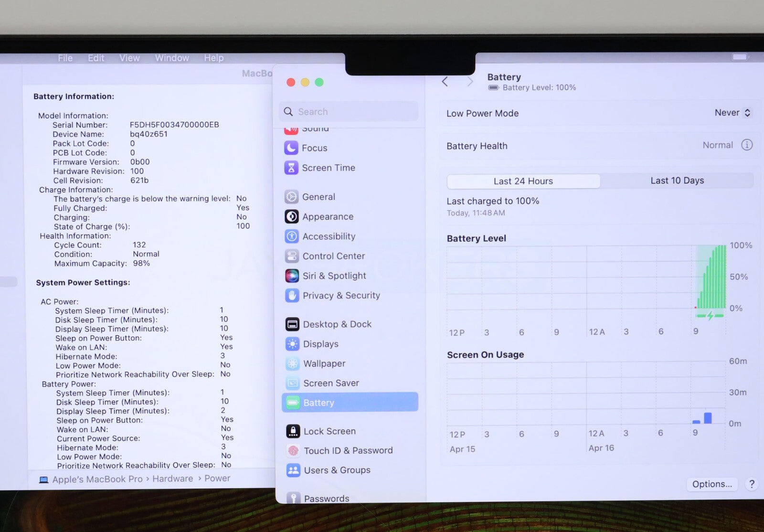Click Maximum Capacity 98% value
This screenshot has height=532, width=764.
pos(141,263)
